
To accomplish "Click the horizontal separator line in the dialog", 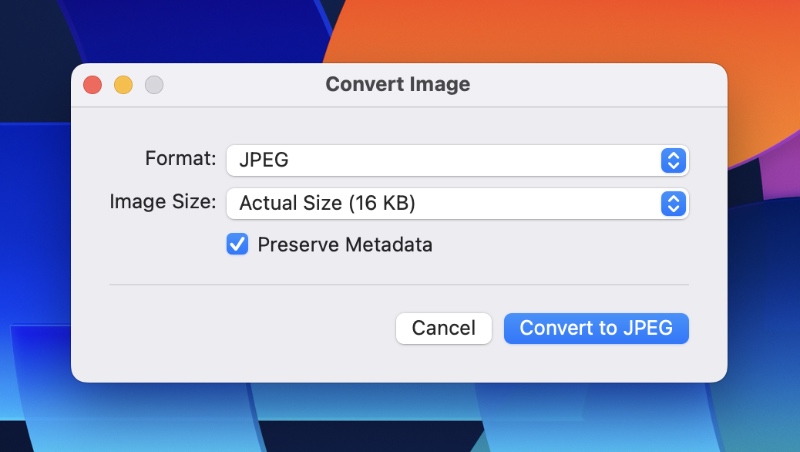I will [398, 285].
